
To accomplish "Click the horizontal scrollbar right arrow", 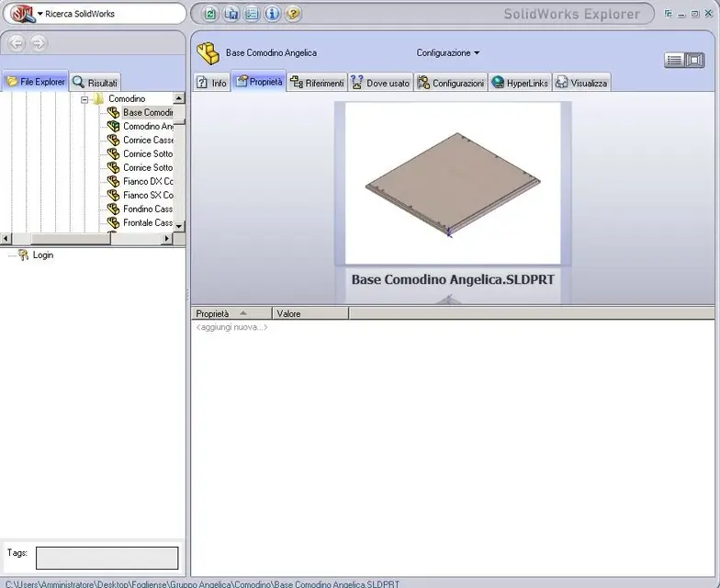I will point(167,239).
